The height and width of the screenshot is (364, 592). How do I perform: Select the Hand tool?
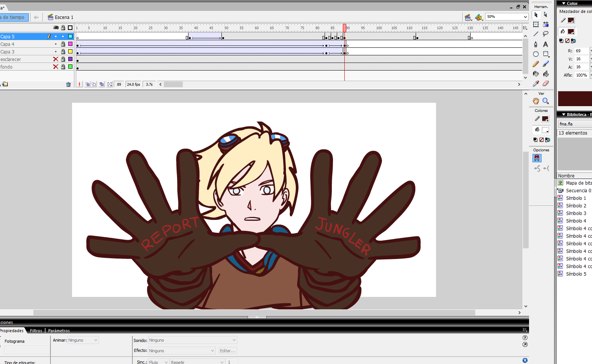[x=536, y=101]
